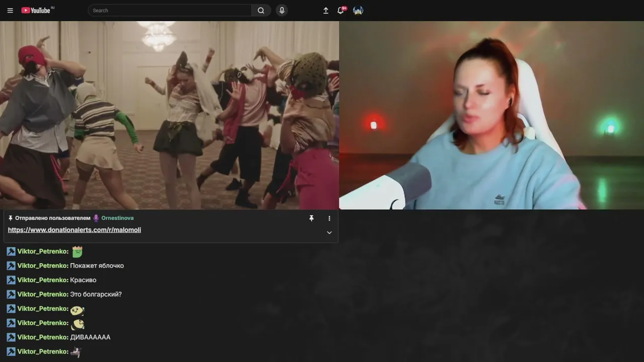Viewport: 644px width, 362px height.
Task: Click the "Отправлено пользователем" label
Action: (x=53, y=218)
